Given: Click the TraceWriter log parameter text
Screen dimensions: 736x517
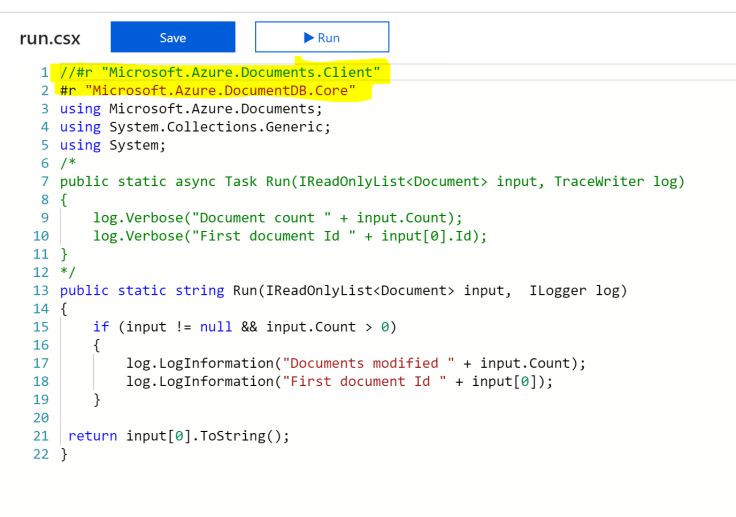Looking at the screenshot, I should pos(619,182).
